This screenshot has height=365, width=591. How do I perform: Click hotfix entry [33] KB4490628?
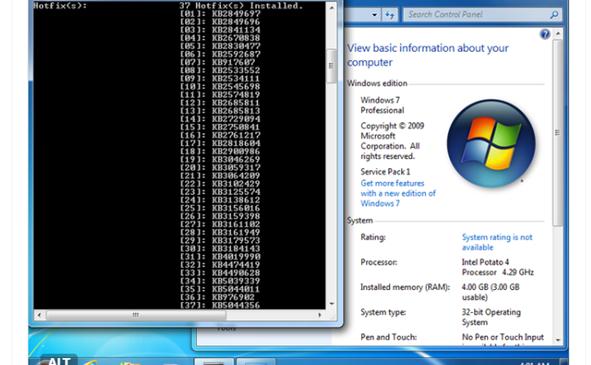click(220, 273)
